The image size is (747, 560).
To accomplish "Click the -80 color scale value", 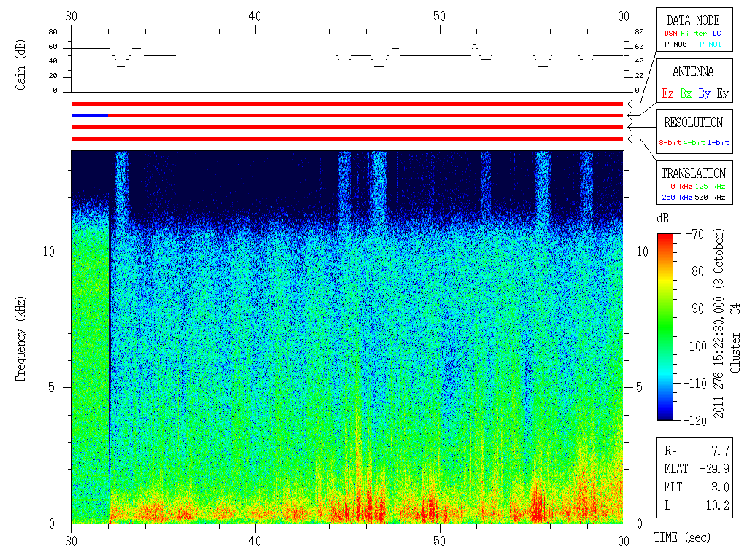I will [695, 271].
